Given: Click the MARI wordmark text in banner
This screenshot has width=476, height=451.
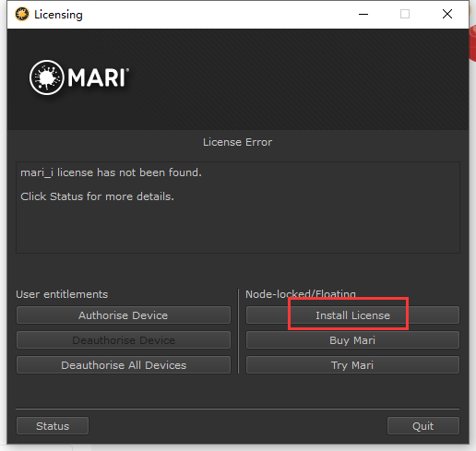Looking at the screenshot, I should point(98,77).
